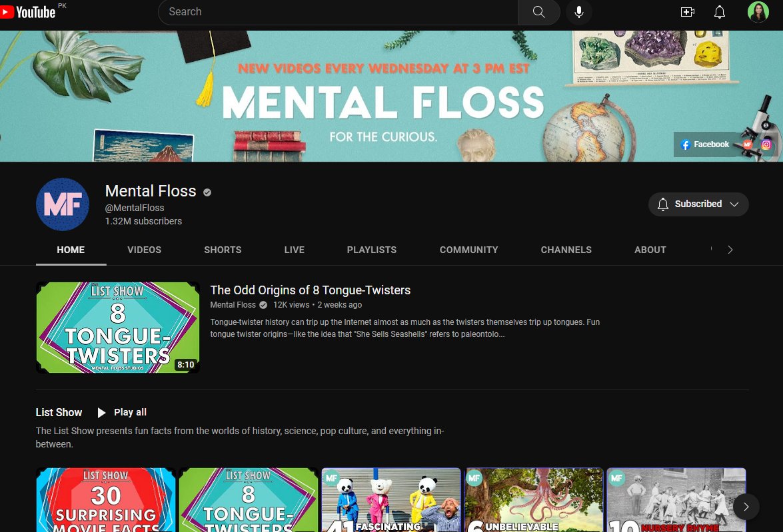Image resolution: width=783 pixels, height=532 pixels.
Task: Open the featured 8 Tongue-Twisters thumbnail
Action: tap(118, 328)
